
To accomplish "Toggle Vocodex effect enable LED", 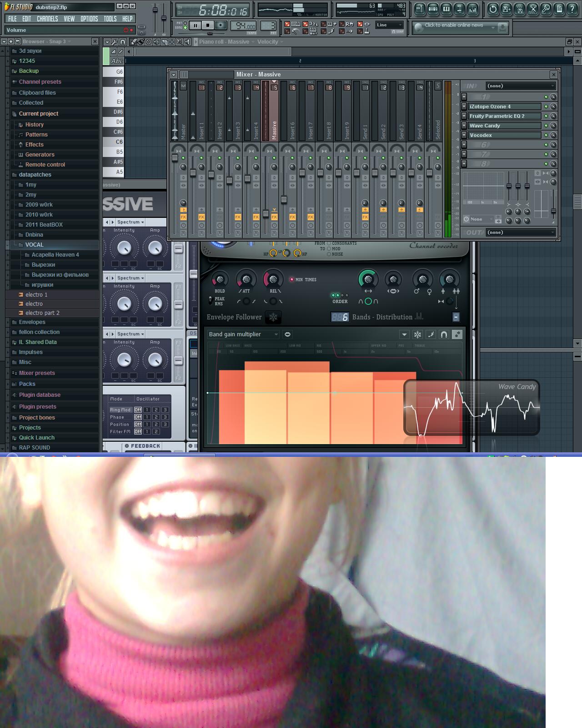I will click(x=546, y=135).
